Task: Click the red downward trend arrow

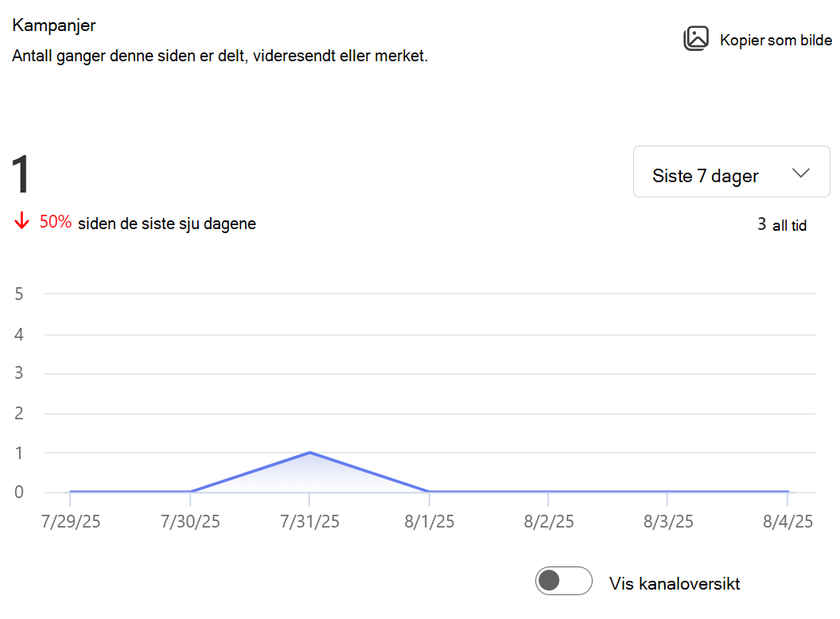Action: tap(21, 220)
